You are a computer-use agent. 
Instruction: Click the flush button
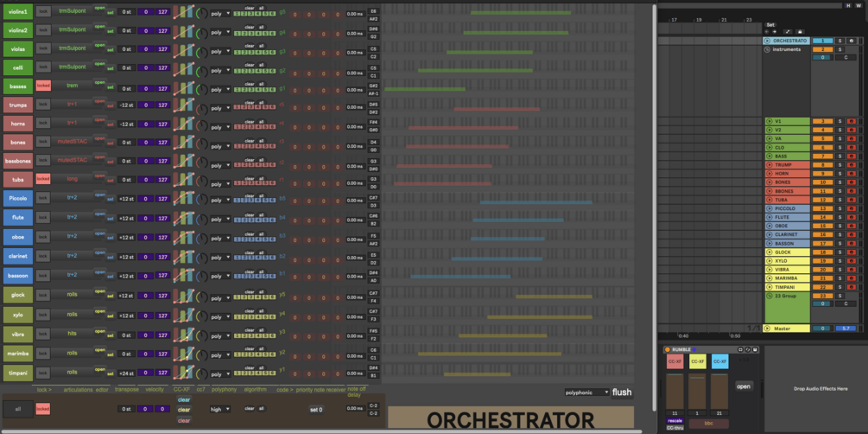(x=622, y=393)
